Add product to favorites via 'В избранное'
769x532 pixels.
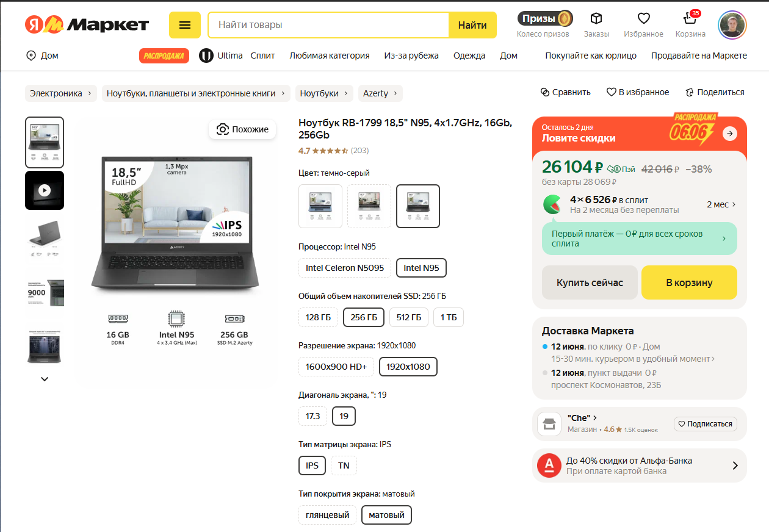click(637, 92)
